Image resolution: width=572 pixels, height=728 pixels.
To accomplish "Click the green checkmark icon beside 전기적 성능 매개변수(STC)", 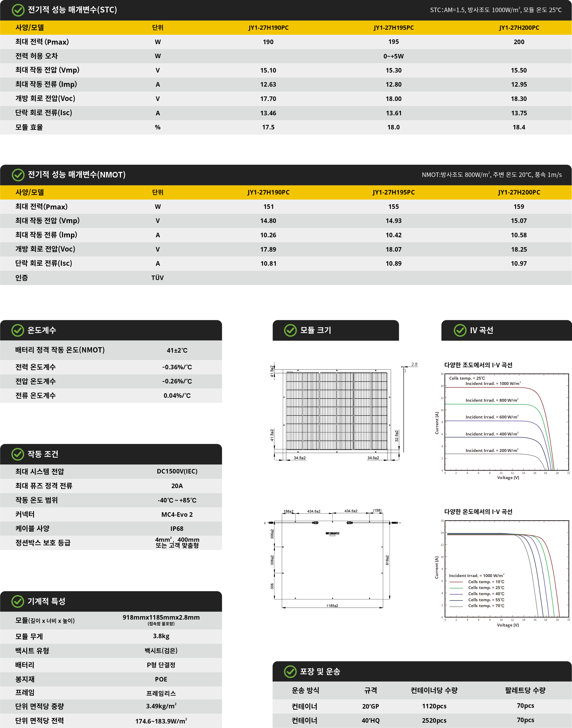I will pos(18,10).
